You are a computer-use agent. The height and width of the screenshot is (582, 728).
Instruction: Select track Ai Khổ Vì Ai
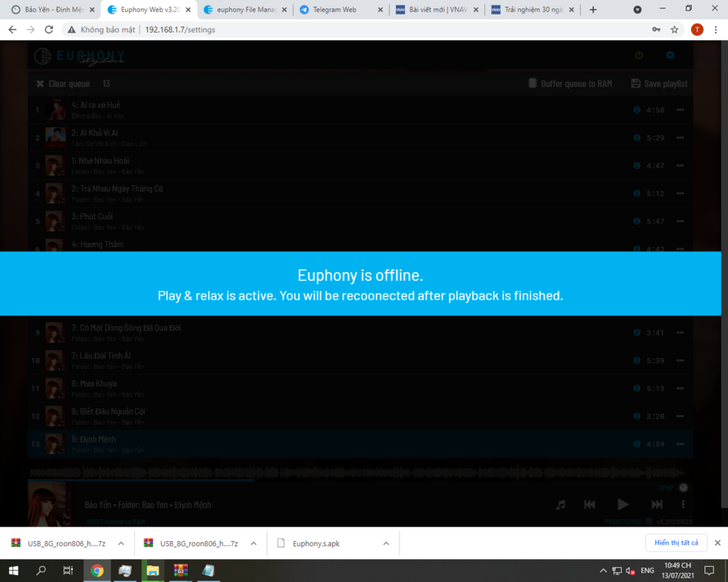coord(361,138)
